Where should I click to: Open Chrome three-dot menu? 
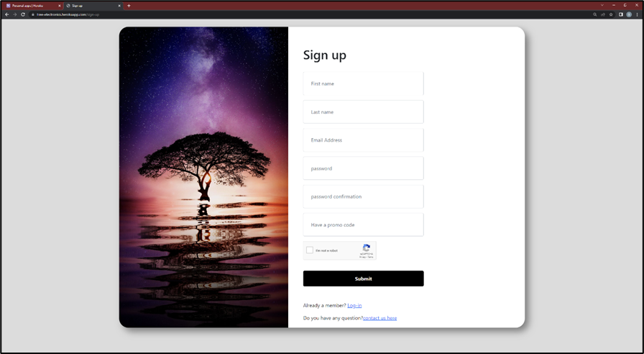click(637, 14)
